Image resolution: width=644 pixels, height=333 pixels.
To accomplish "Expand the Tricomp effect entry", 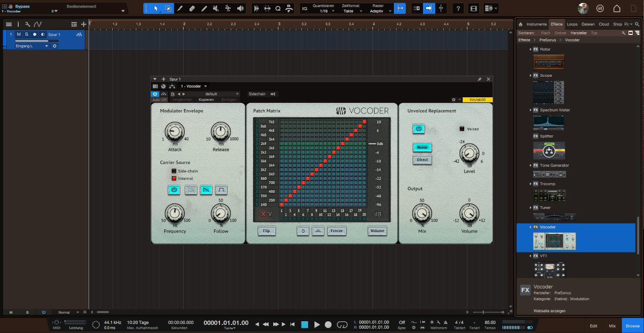I will click(530, 184).
